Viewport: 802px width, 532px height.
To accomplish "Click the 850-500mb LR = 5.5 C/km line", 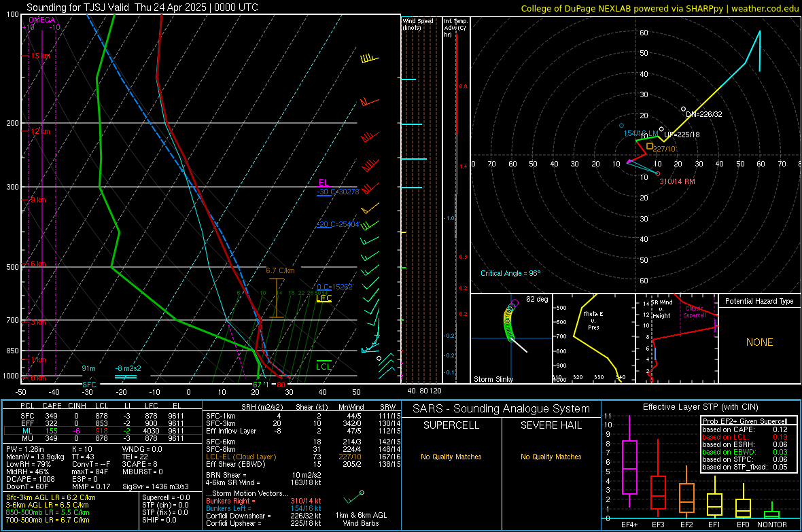I will (48, 512).
